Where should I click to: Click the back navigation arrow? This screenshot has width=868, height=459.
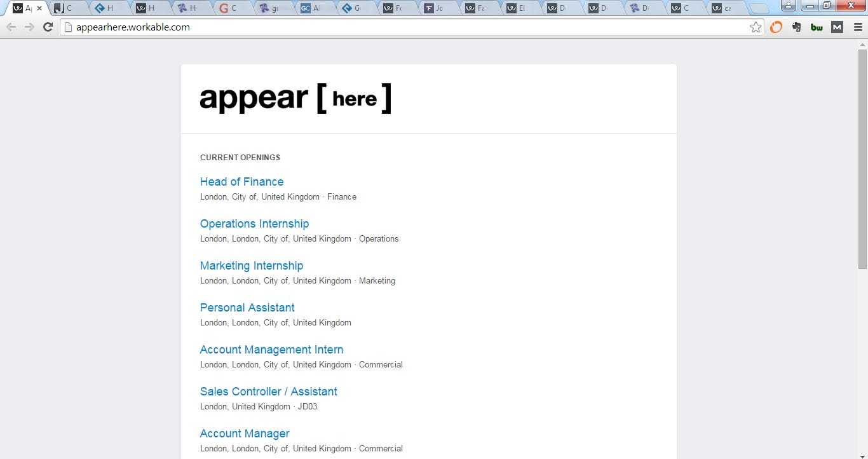[x=11, y=27]
